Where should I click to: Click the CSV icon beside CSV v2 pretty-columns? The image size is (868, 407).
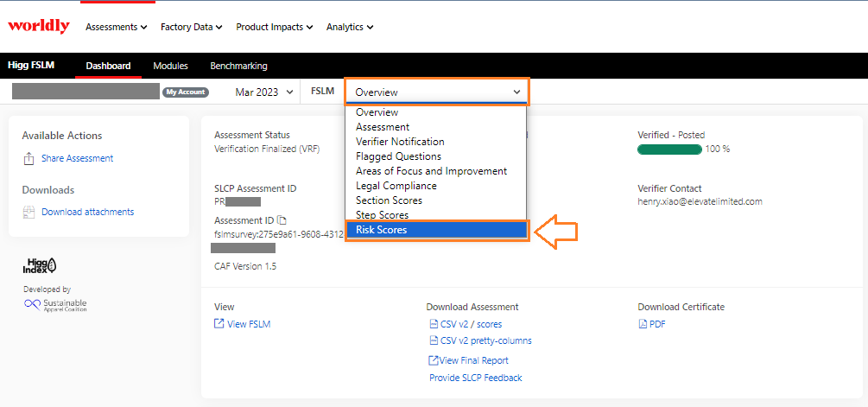point(434,341)
